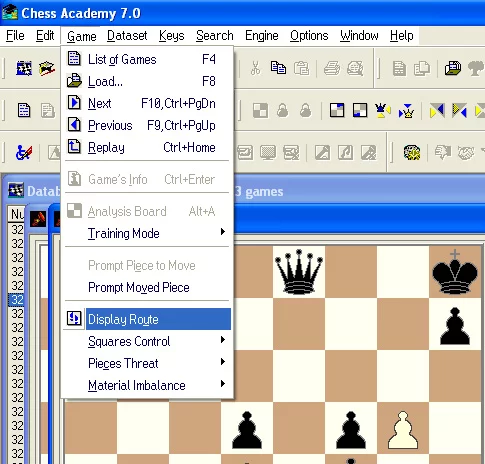The height and width of the screenshot is (464, 485).
Task: Expand the Pieces Threat submenu
Action: pos(147,363)
